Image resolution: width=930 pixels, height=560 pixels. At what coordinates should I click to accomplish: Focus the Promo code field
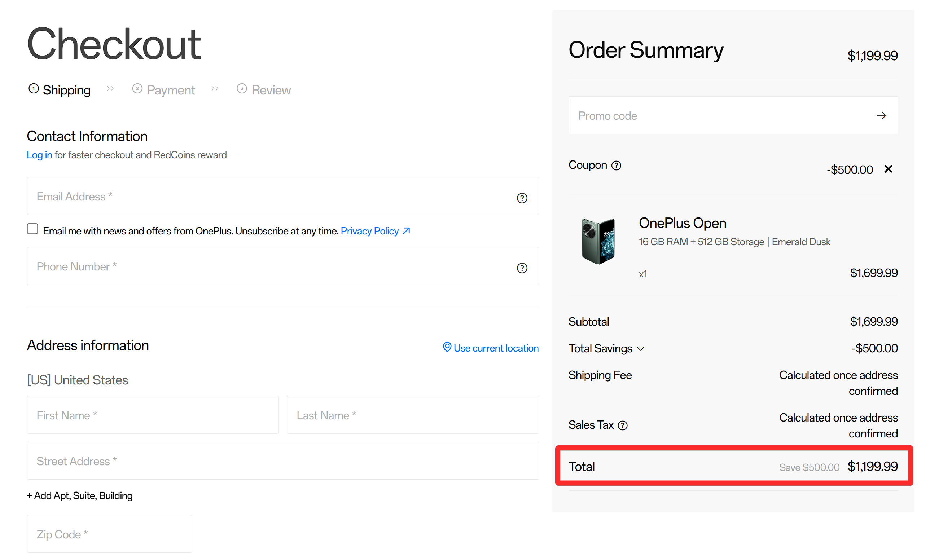pyautogui.click(x=733, y=115)
